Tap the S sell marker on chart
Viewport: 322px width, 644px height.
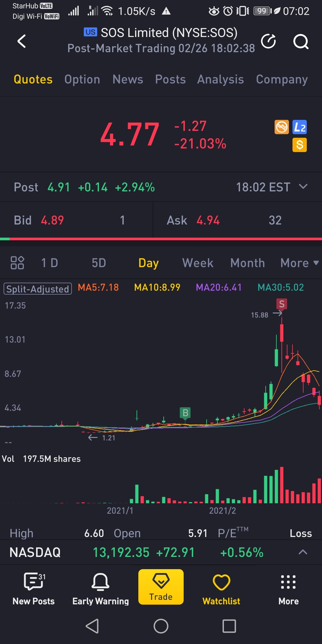[281, 304]
